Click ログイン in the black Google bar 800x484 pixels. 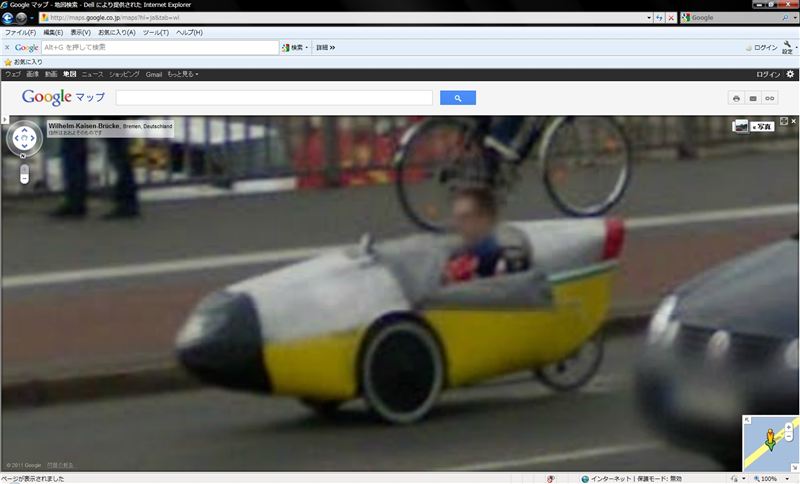768,74
